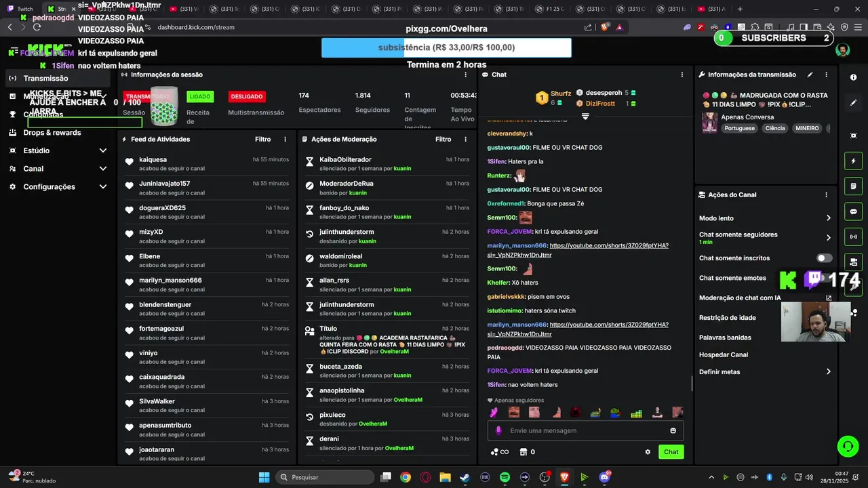
Task: Toggle the chat bubble panel icon in right sidebar
Action: 853,211
